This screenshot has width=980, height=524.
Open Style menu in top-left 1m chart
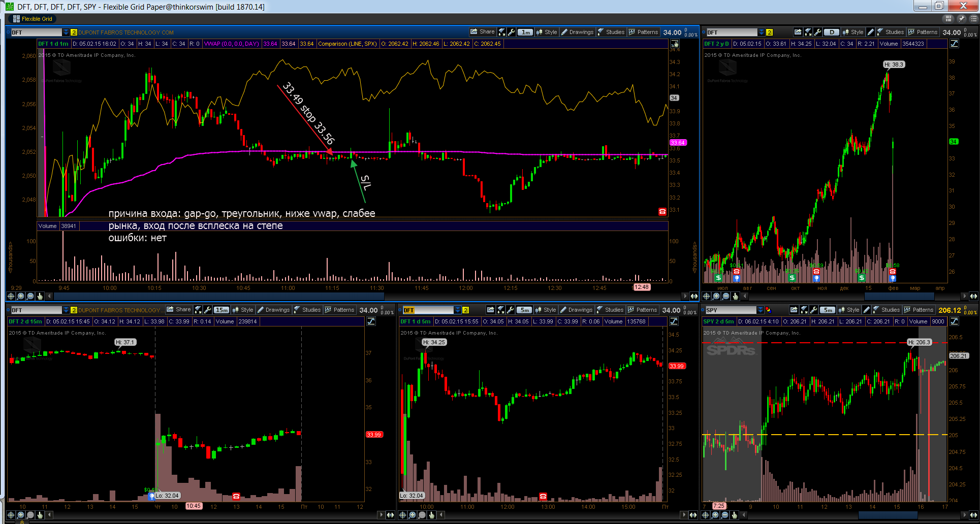(547, 32)
